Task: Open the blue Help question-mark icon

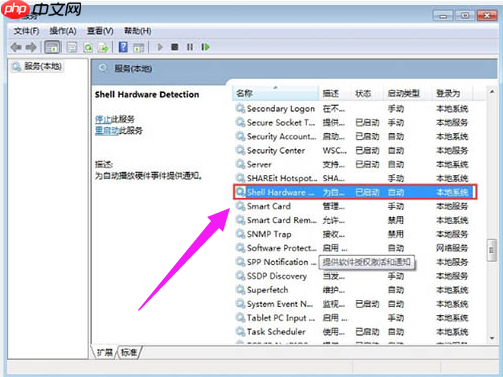Action: tap(123, 47)
